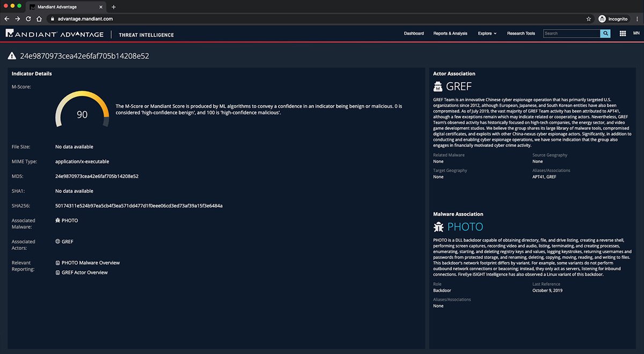The image size is (644, 354).
Task: Click the warning triangle beside the MD5 hash
Action: point(12,55)
